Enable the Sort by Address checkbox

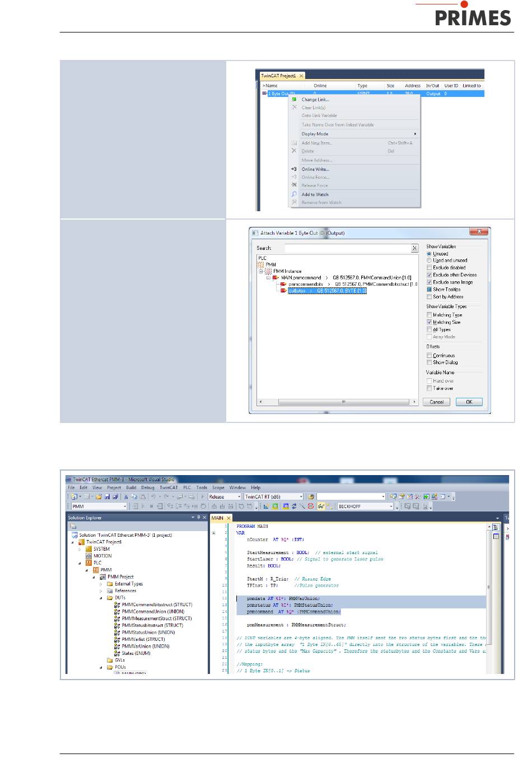click(430, 297)
